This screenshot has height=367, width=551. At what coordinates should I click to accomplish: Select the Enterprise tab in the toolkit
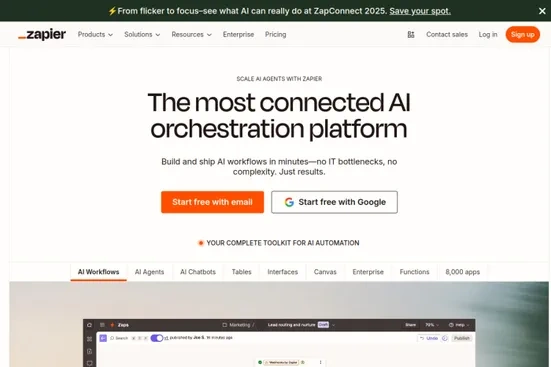click(x=368, y=272)
